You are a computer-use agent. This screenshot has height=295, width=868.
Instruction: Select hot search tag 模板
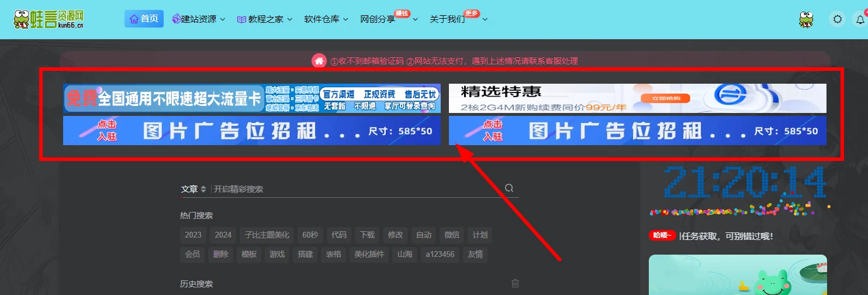(249, 255)
